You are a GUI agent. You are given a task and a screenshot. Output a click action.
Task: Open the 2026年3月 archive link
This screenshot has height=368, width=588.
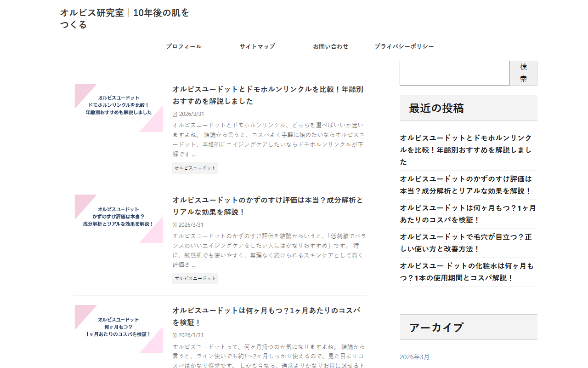point(415,357)
